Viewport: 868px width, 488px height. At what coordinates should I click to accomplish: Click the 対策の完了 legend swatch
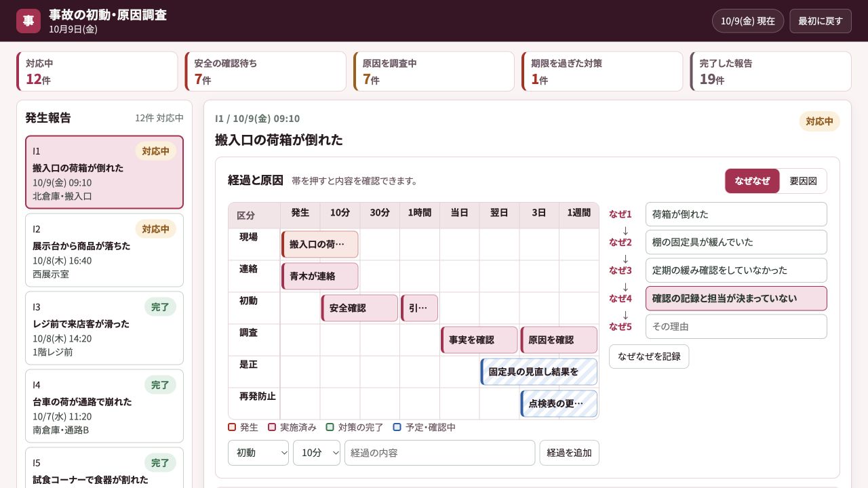click(x=330, y=427)
